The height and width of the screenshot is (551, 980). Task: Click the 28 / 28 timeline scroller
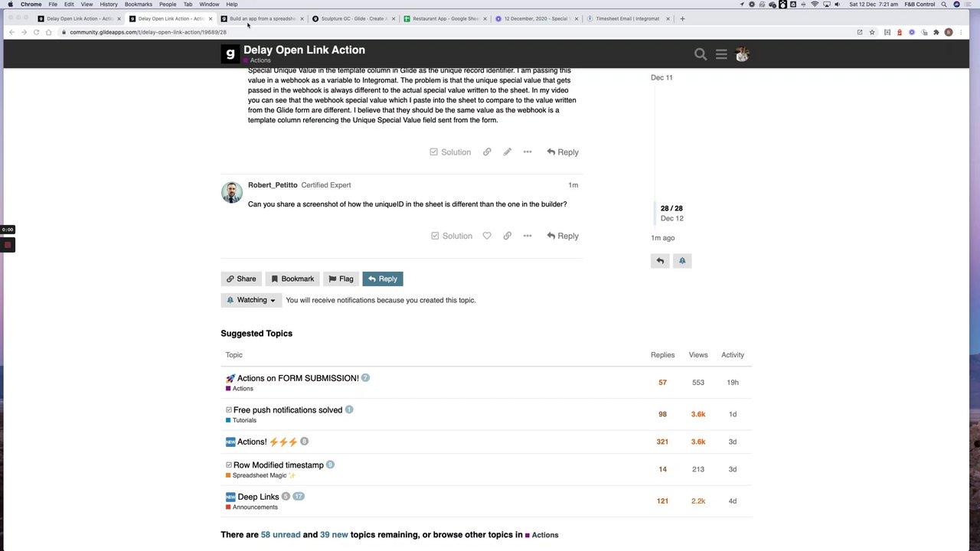point(671,213)
